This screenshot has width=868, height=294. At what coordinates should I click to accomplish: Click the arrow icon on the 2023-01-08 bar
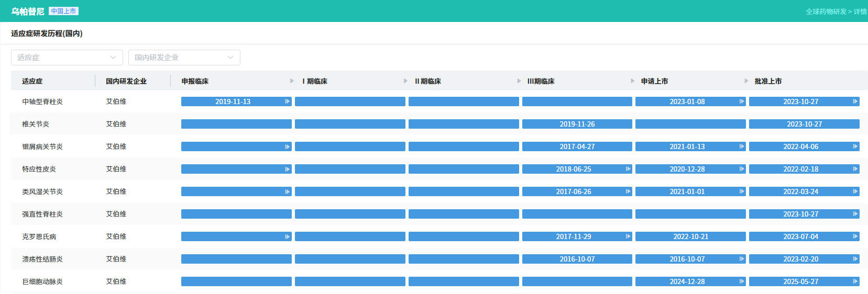point(741,101)
